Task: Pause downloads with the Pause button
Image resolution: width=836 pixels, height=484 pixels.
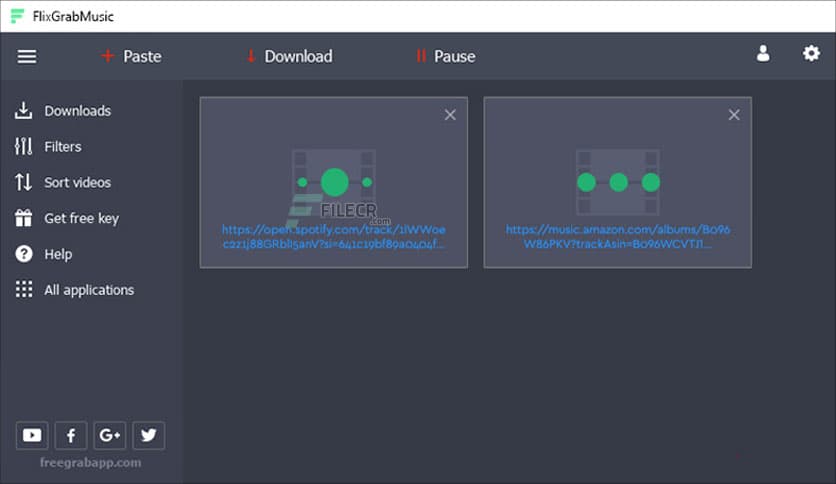Action: (446, 56)
